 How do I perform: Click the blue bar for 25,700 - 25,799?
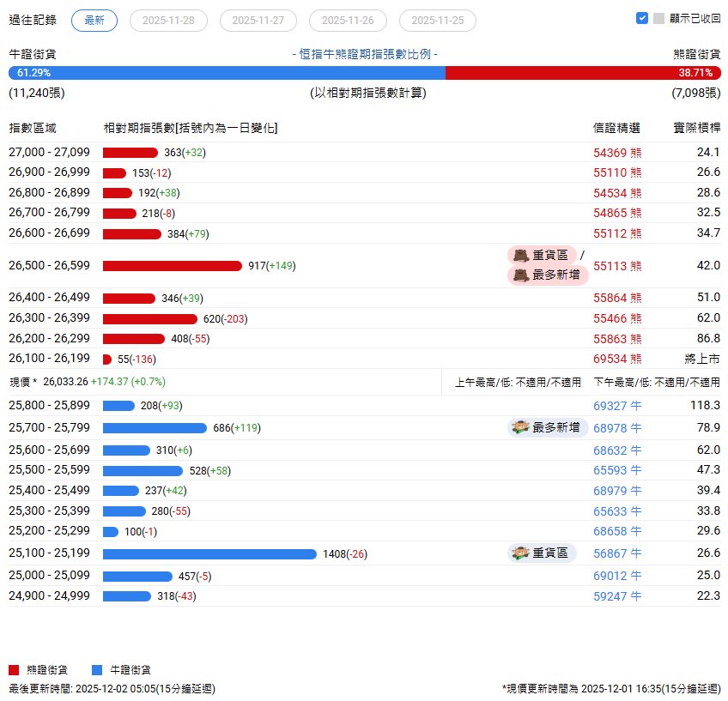(x=155, y=428)
